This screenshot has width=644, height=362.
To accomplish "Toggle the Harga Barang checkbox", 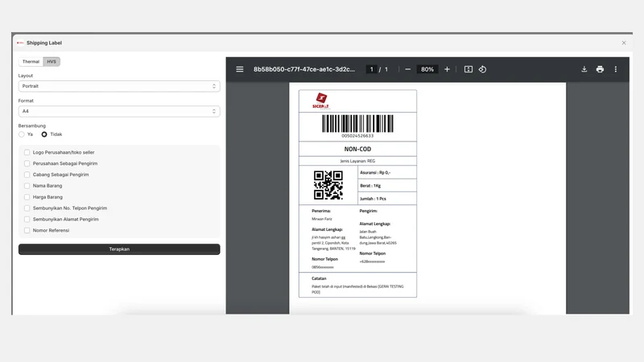I will pyautogui.click(x=27, y=197).
